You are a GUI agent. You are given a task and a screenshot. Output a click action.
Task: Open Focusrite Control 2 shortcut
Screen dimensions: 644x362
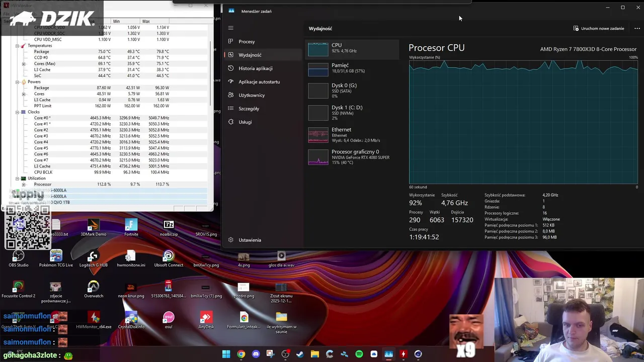pos(19,290)
